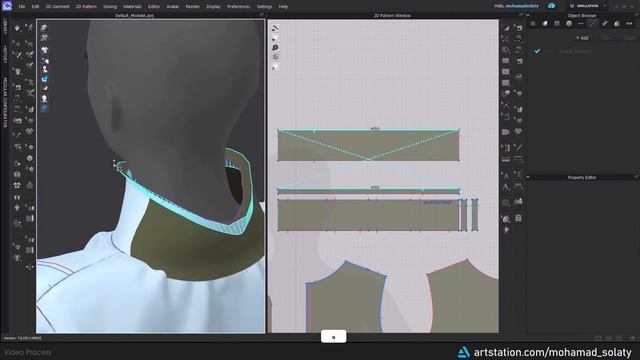The width and height of the screenshot is (640, 360).
Task: Open the MODULAR CONFIGURATOR side tab
Action: pyautogui.click(x=5, y=102)
